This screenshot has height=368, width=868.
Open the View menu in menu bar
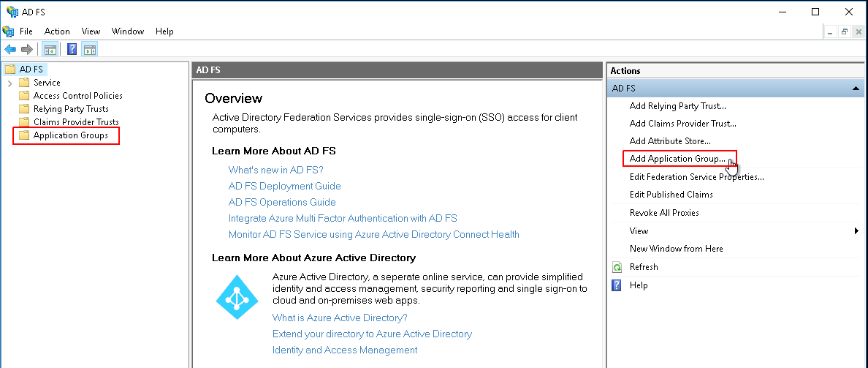[x=91, y=31]
